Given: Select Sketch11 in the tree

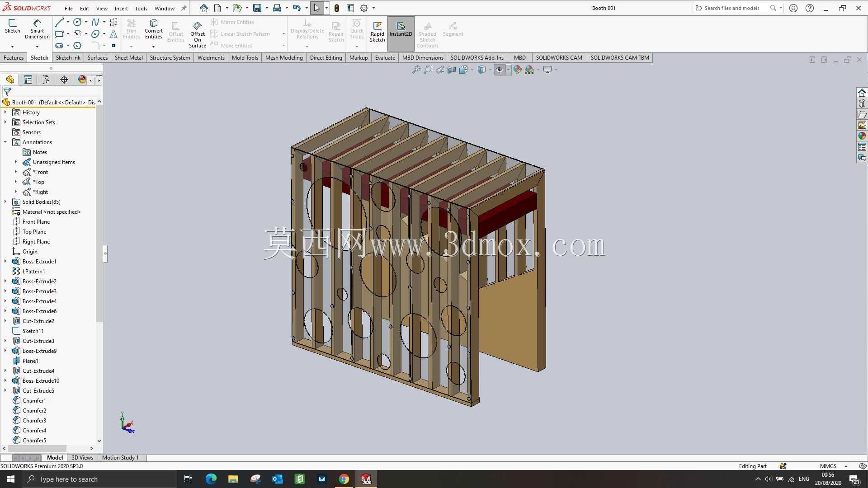Looking at the screenshot, I should (33, 331).
